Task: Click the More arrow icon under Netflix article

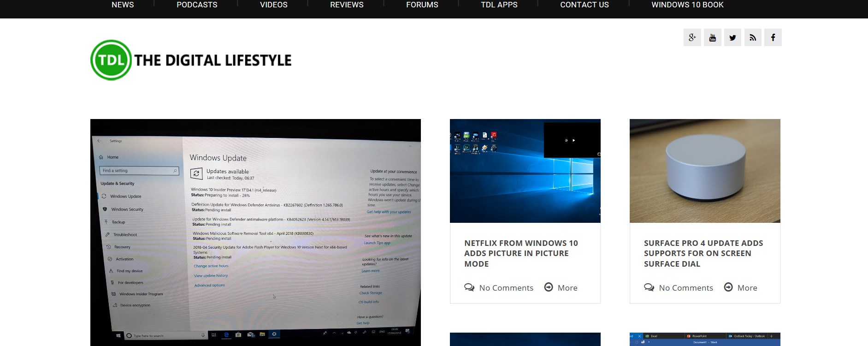Action: [549, 287]
